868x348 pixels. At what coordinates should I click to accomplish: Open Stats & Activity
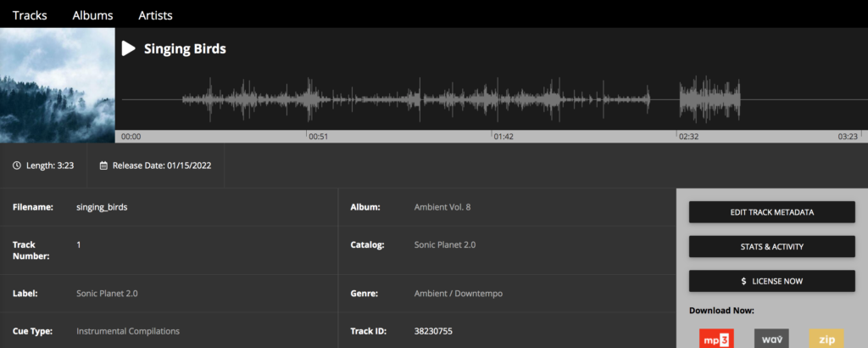tap(771, 247)
